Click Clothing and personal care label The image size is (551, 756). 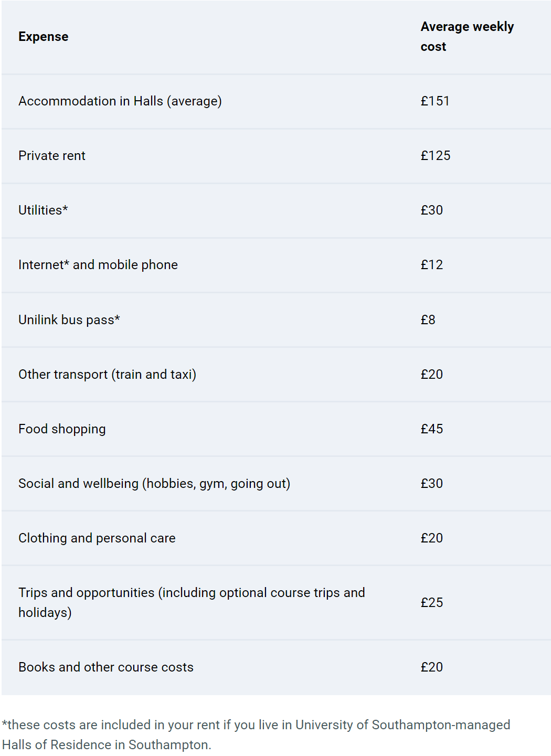(97, 538)
